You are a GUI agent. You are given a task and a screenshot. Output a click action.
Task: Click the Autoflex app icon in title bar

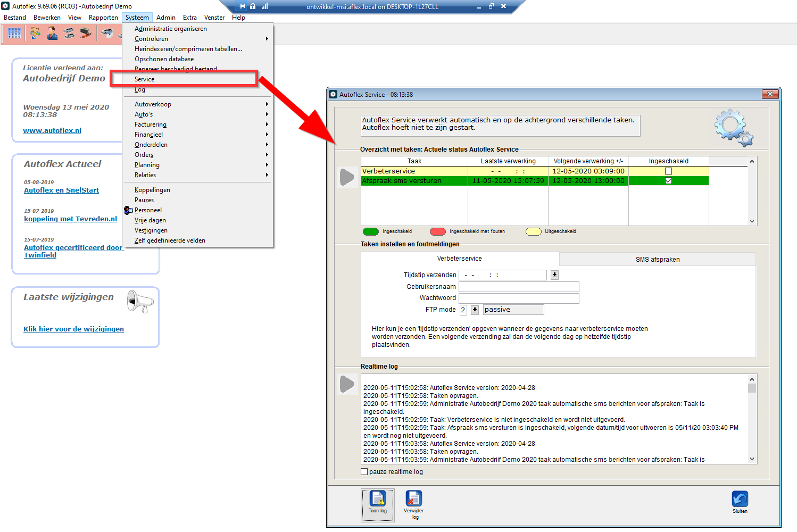tap(5, 6)
